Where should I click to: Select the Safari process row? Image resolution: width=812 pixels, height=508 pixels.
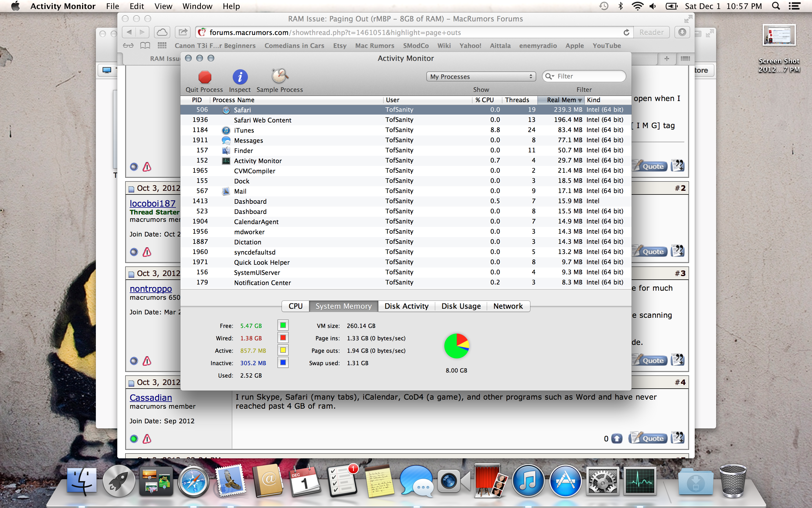pyautogui.click(x=406, y=110)
